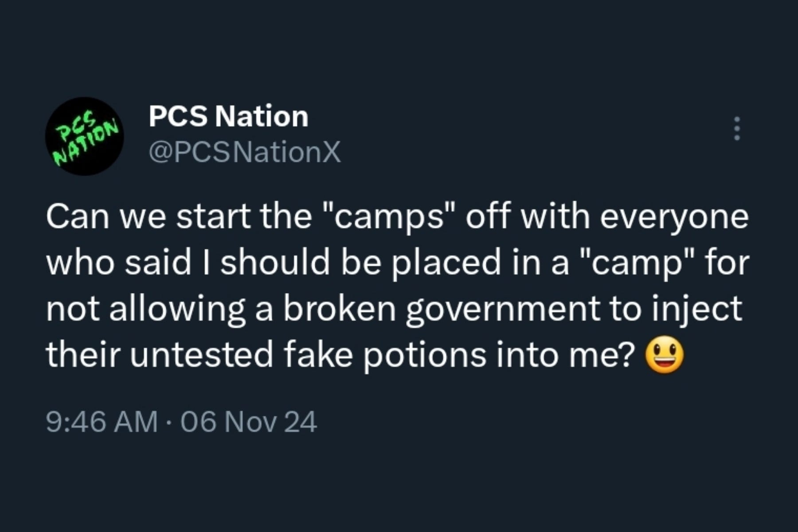Click the word "broken" in the tweet
The width and height of the screenshot is (798, 532).
pos(339,308)
